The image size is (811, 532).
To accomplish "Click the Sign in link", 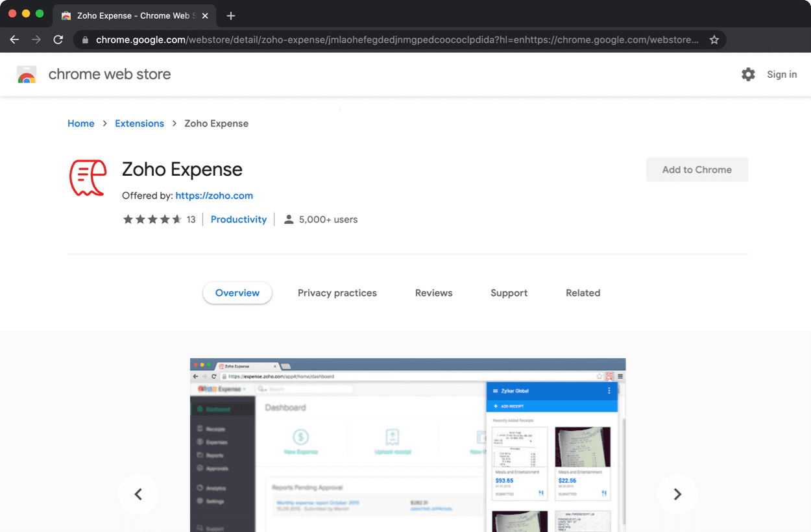I will pos(781,74).
